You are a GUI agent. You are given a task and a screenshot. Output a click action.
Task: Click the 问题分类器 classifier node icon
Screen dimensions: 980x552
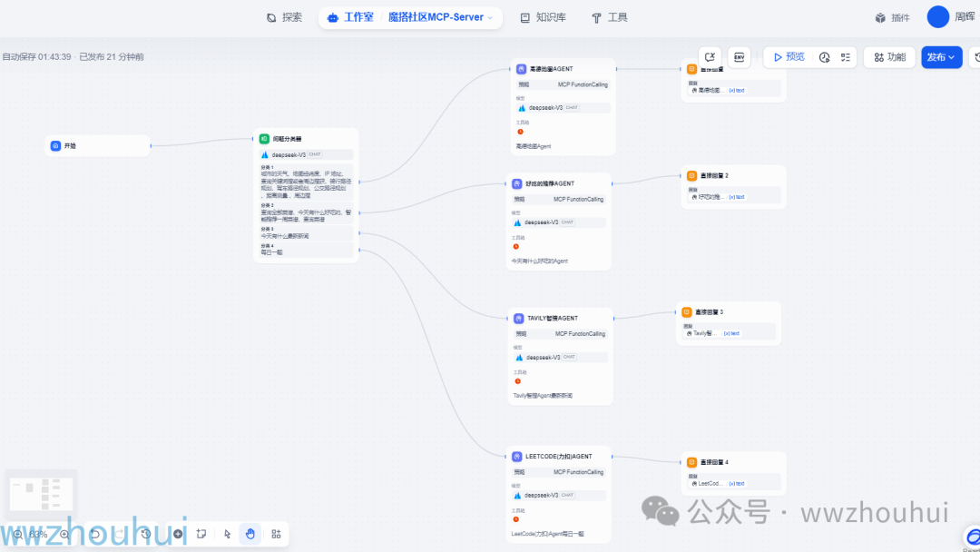(x=264, y=139)
